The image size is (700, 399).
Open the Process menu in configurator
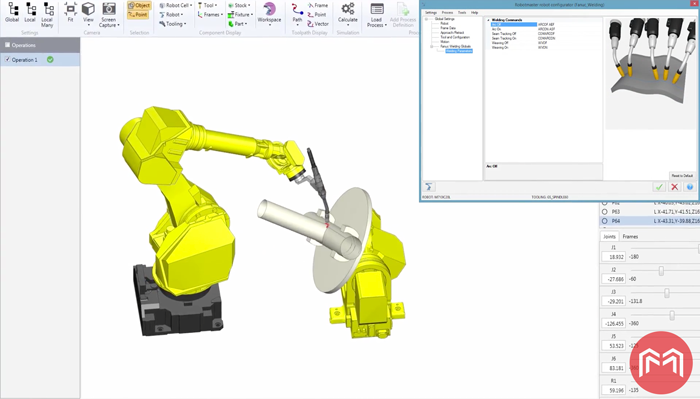[447, 12]
